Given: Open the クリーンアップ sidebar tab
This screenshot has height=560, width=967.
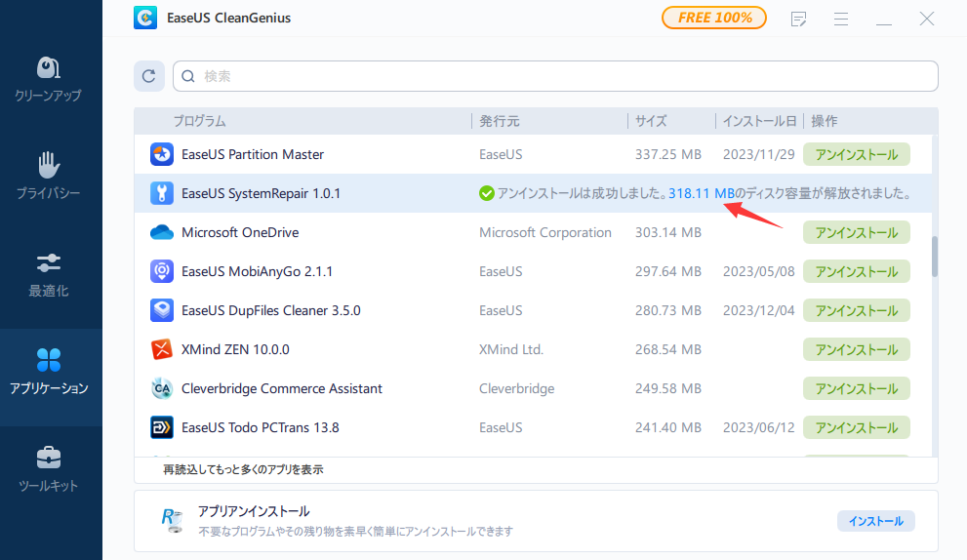Looking at the screenshot, I should pyautogui.click(x=49, y=79).
